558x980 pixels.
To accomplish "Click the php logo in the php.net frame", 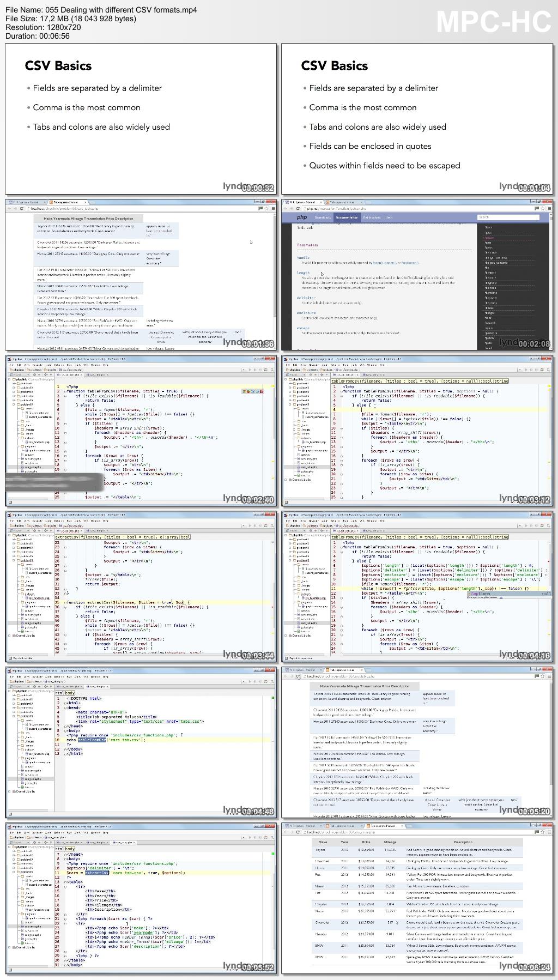I will (301, 217).
